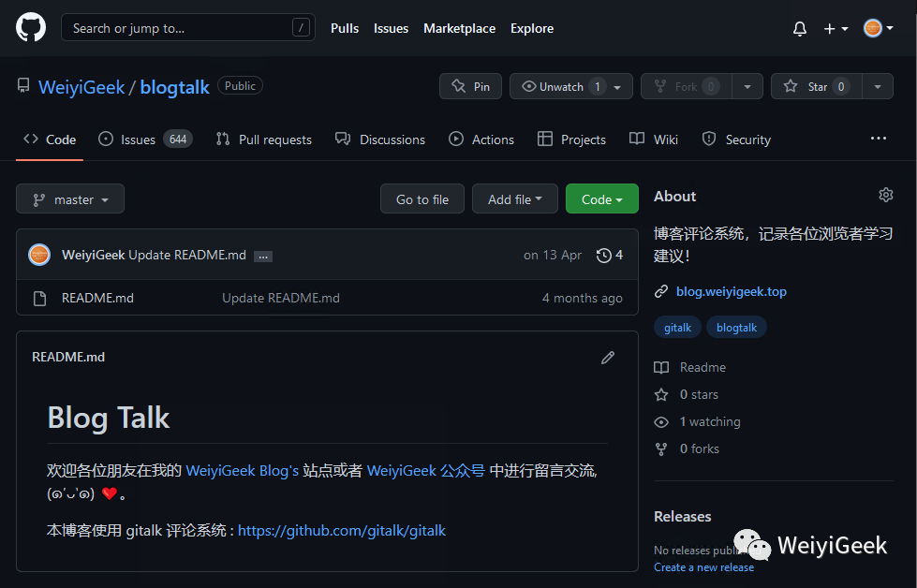This screenshot has height=588, width=917.
Task: Pin the repository
Action: (x=470, y=86)
